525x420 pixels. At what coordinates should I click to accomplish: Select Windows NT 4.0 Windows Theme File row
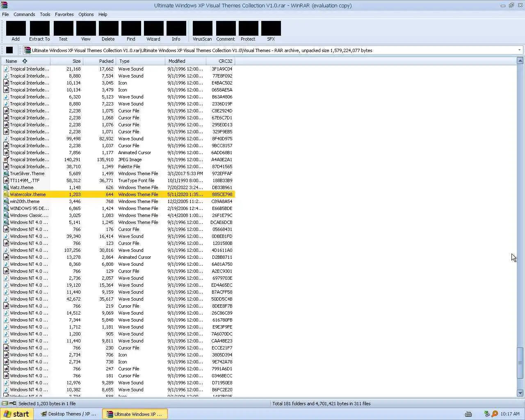click(119, 222)
